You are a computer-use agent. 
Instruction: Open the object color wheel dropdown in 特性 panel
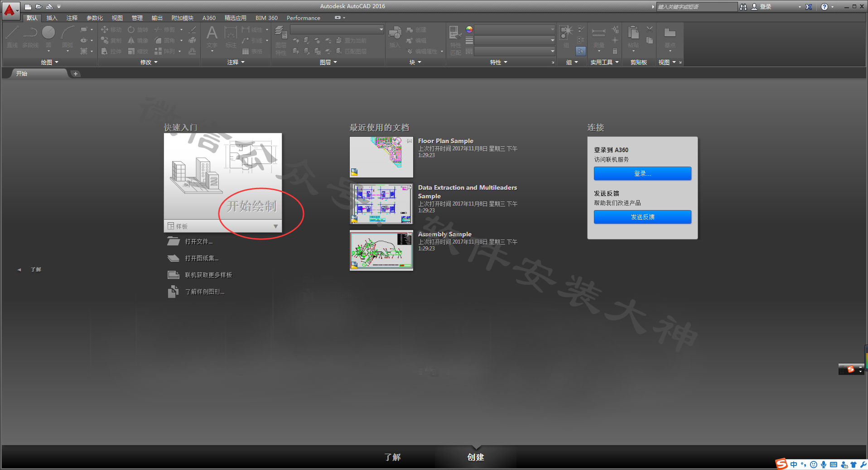pyautogui.click(x=469, y=29)
